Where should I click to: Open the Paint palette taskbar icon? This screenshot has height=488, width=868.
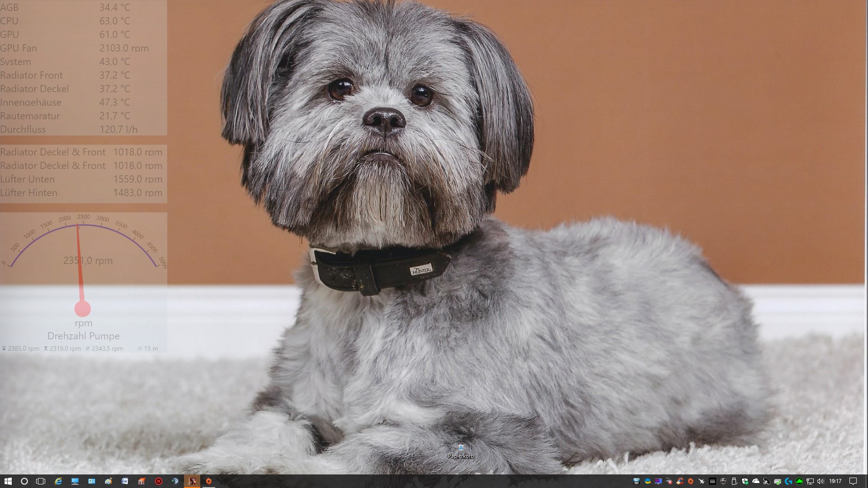(108, 481)
